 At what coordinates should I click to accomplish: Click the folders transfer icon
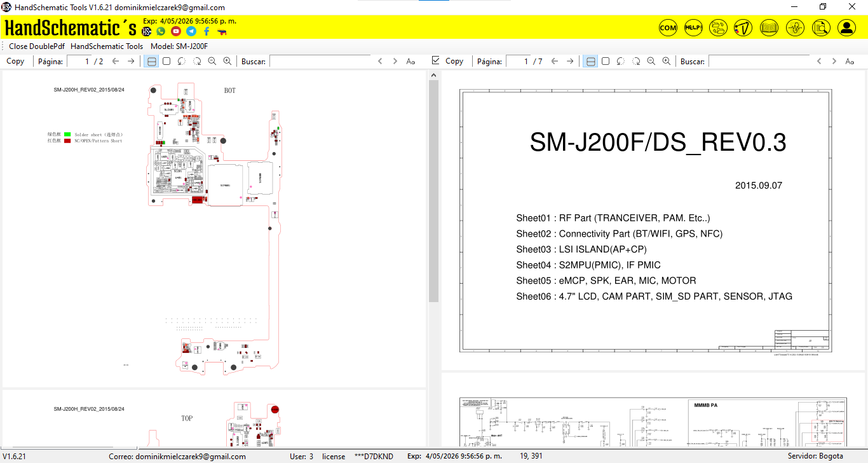click(718, 27)
